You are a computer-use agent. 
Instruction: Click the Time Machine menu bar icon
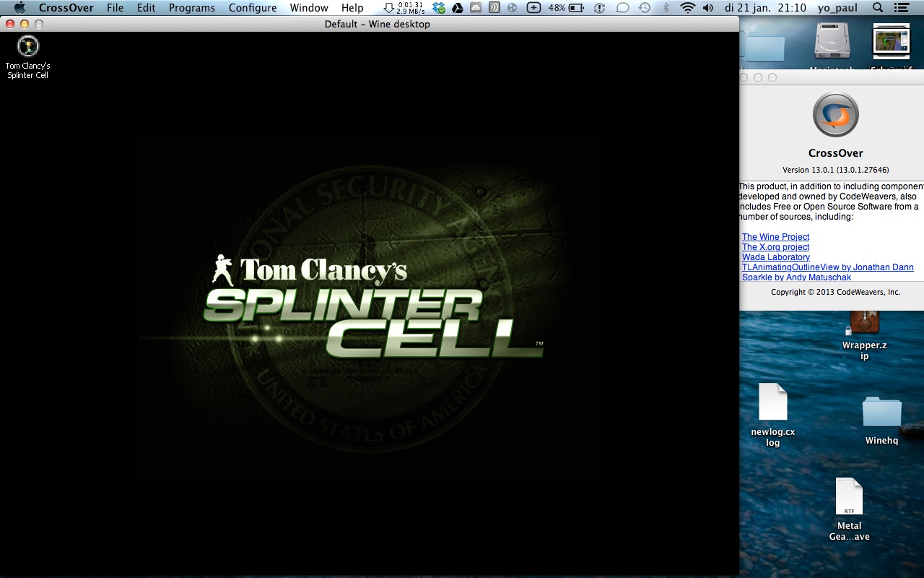point(644,8)
